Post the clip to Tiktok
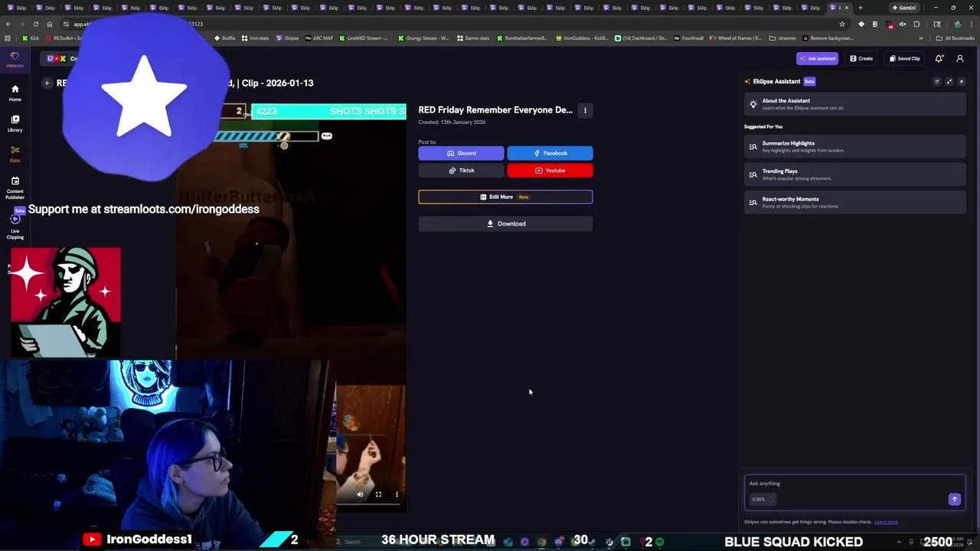980x551 pixels. tap(461, 171)
